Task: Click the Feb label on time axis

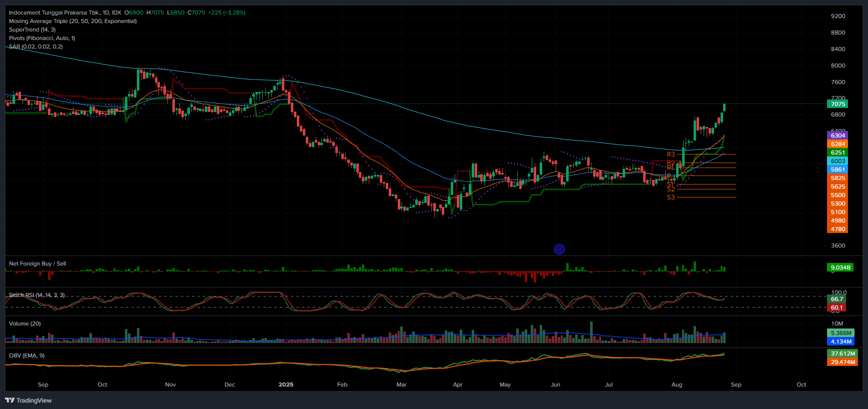Action: click(x=342, y=384)
